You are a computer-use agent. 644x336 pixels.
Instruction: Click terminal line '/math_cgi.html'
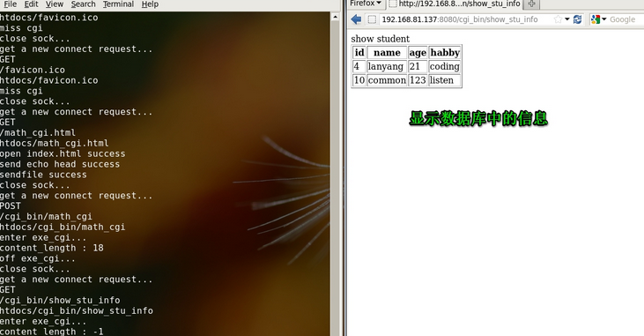click(x=38, y=133)
